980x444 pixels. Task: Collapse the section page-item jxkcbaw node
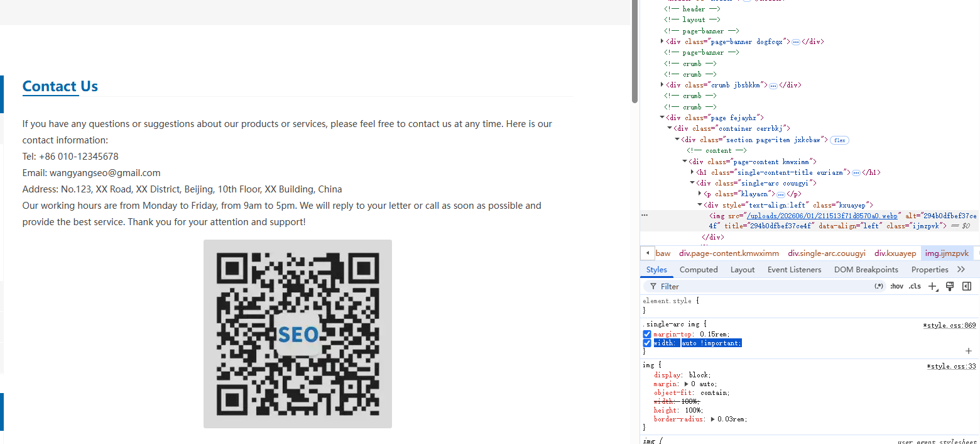coord(677,140)
